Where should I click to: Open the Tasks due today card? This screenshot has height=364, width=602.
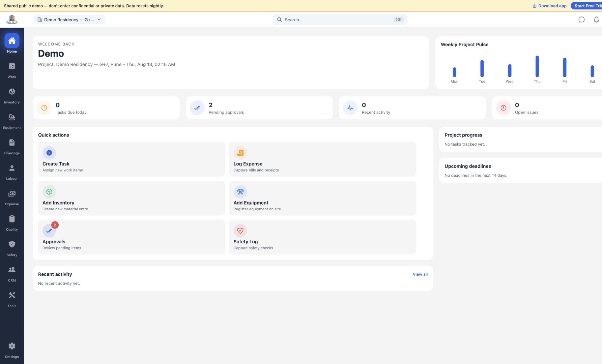[x=106, y=108]
